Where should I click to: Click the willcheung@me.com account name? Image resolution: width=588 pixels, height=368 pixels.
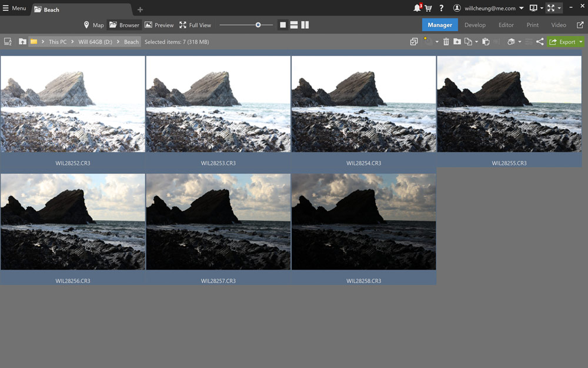pyautogui.click(x=490, y=8)
